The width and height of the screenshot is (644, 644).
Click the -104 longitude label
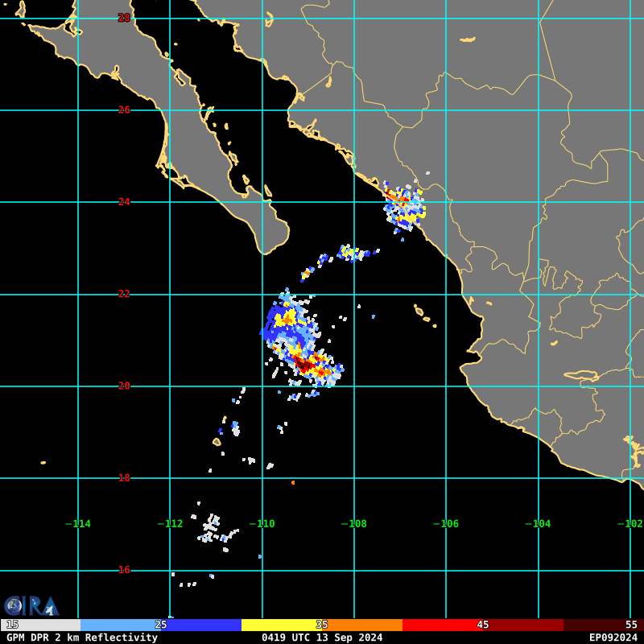point(538,524)
